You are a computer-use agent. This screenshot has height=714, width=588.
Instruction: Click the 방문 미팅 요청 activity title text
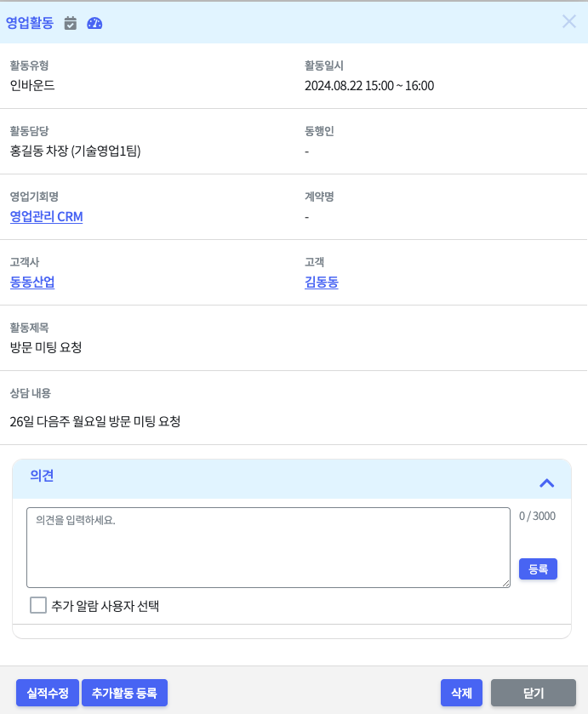point(46,347)
